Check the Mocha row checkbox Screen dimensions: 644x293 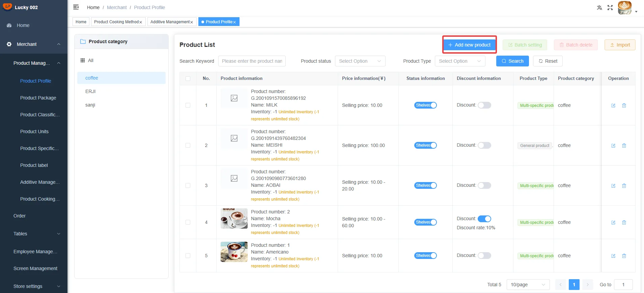[x=188, y=222]
